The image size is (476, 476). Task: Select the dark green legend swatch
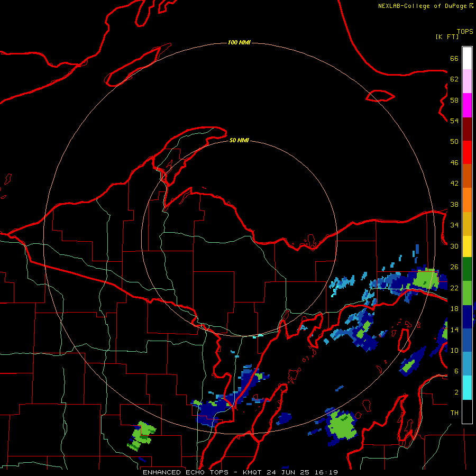coord(467,269)
